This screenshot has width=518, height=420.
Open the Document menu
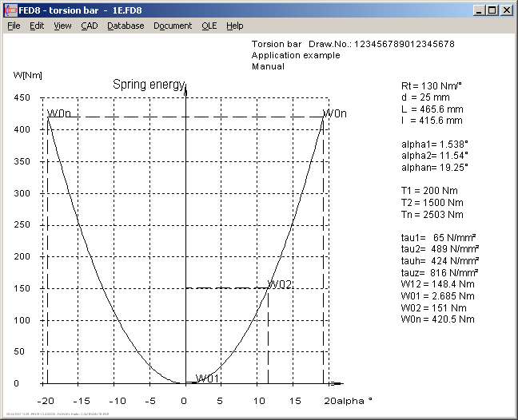pyautogui.click(x=173, y=26)
